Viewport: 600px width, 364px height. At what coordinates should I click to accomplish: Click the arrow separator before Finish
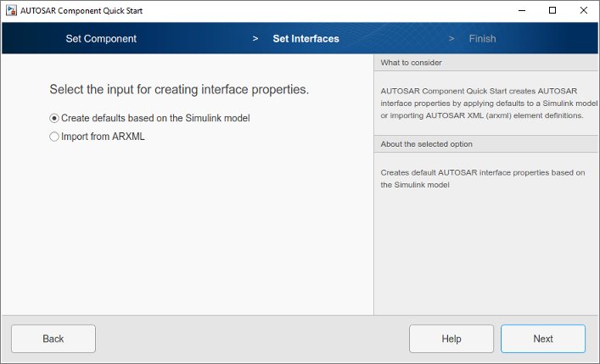coord(451,39)
